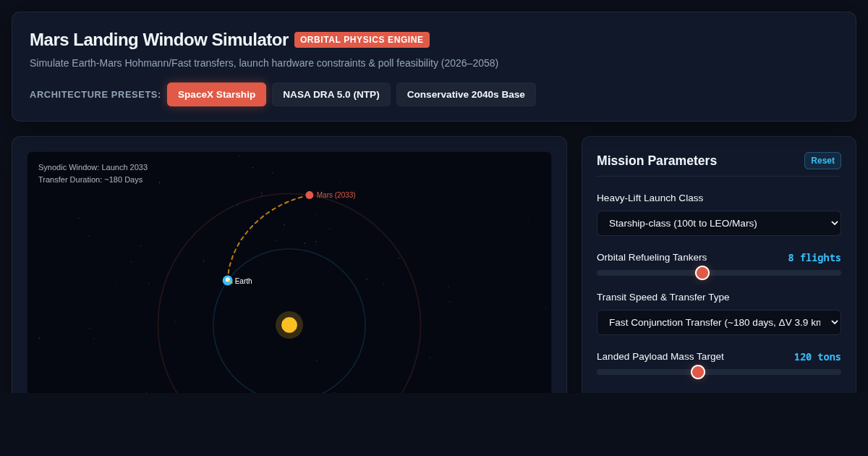Click the subtitle about Hohmann/Fast transfers
This screenshot has width=868, height=456.
tap(264, 63)
